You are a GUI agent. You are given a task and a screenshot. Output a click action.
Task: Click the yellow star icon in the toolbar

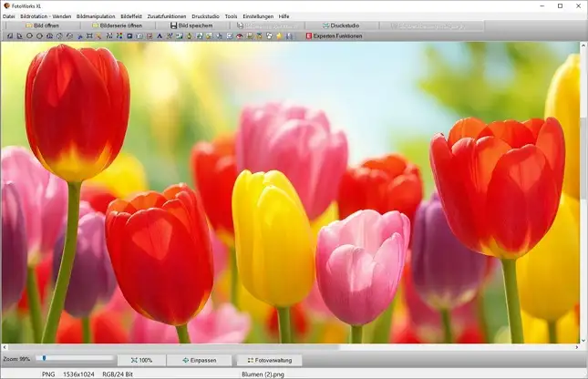pos(279,36)
